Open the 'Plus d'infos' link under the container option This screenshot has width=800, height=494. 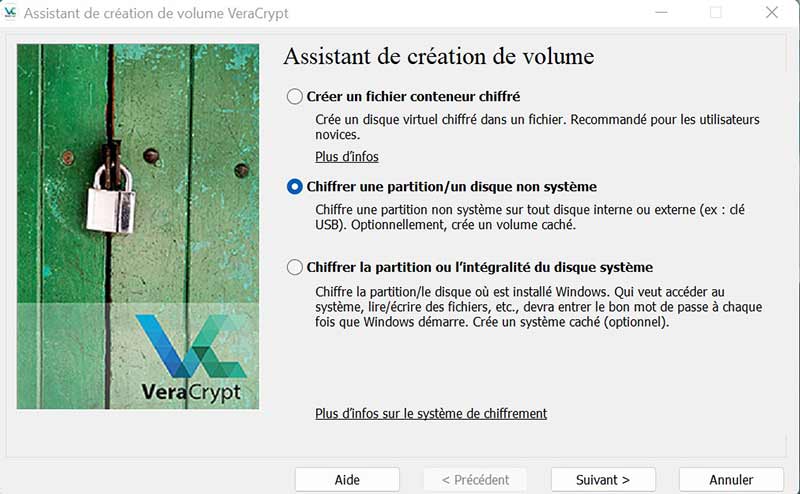(x=347, y=157)
